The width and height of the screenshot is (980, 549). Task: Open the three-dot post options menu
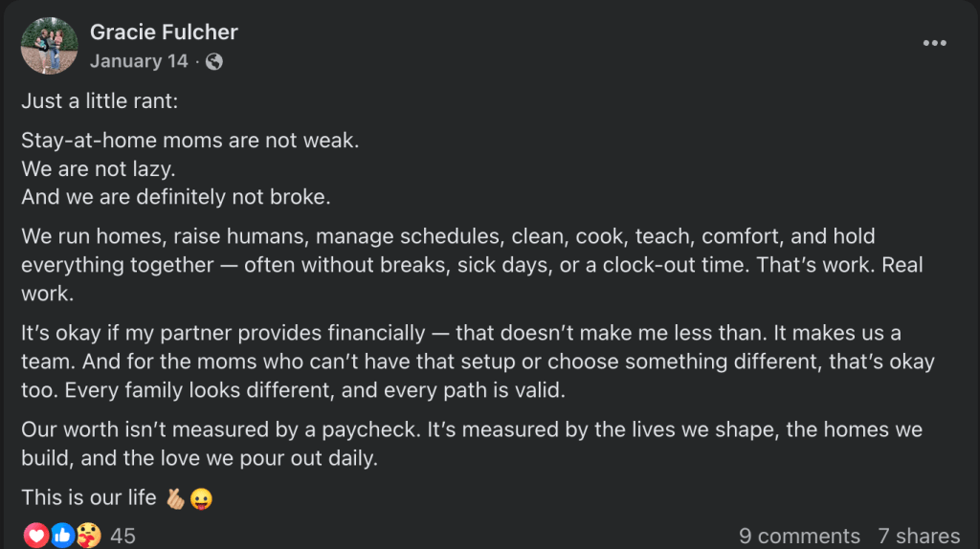click(934, 44)
